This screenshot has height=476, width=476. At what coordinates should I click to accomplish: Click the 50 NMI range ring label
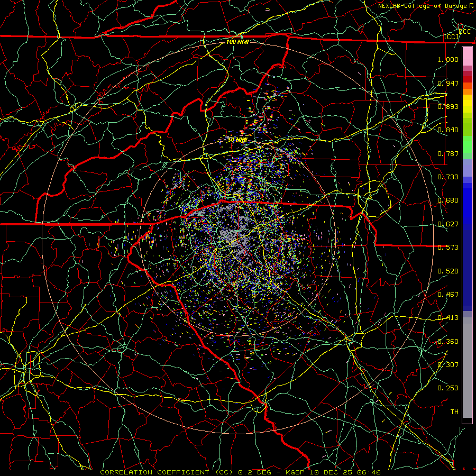tap(237, 140)
